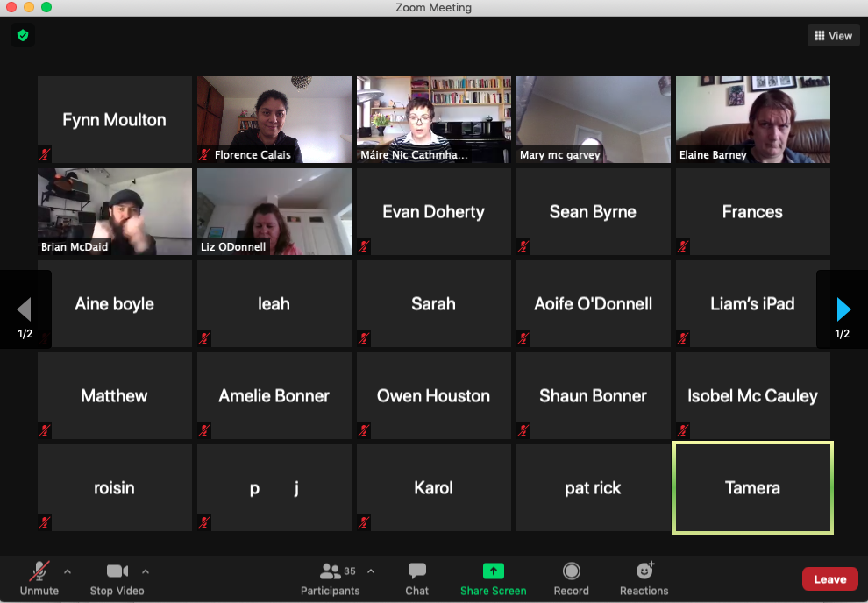
Task: Start recording the meeting
Action: [x=572, y=578]
